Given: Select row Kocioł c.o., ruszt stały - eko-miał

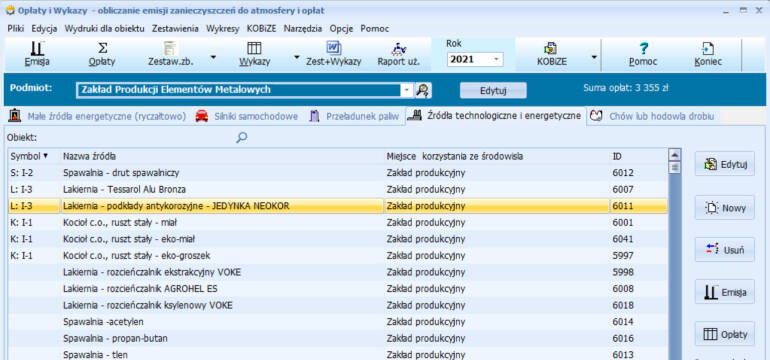Looking at the screenshot, I should click(x=338, y=239).
